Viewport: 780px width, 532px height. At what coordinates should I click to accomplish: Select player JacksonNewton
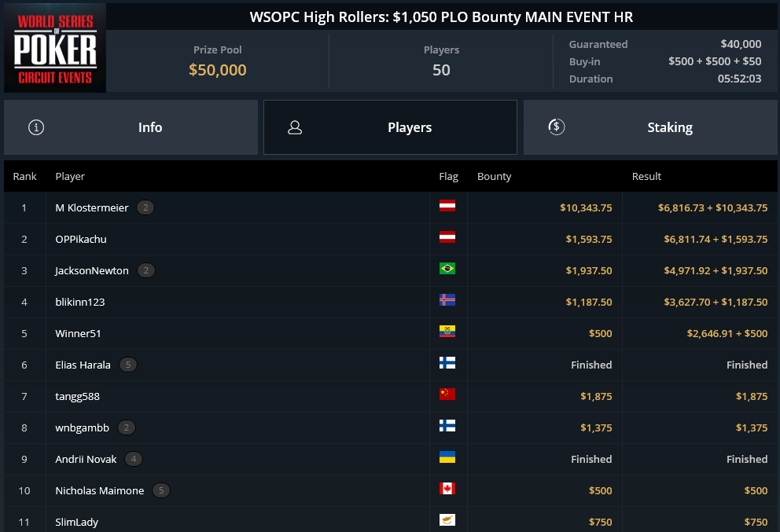[x=91, y=270]
